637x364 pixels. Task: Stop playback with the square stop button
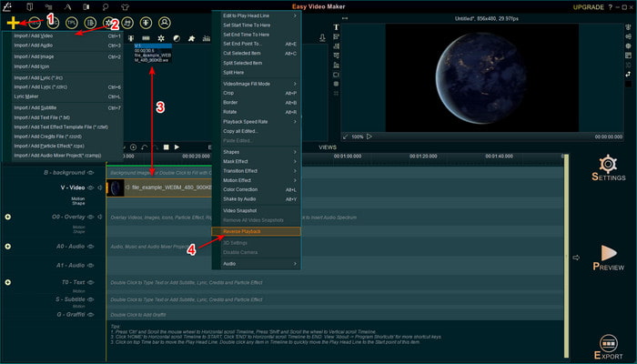pos(167,147)
